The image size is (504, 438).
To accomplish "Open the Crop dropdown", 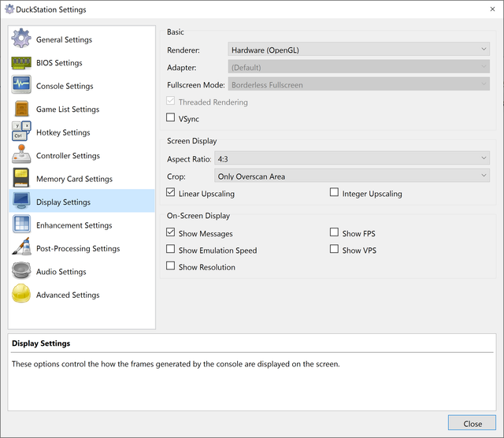I will tap(352, 176).
